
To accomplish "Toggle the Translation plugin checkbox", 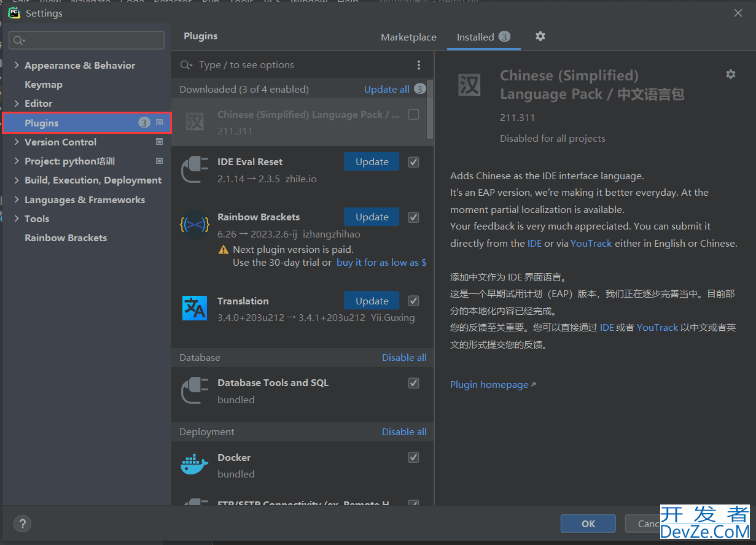I will (414, 301).
